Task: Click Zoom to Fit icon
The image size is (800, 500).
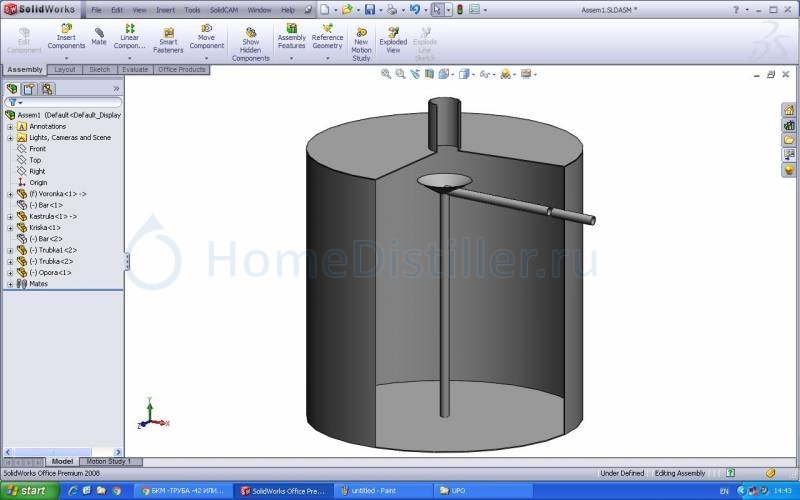Action: point(386,74)
